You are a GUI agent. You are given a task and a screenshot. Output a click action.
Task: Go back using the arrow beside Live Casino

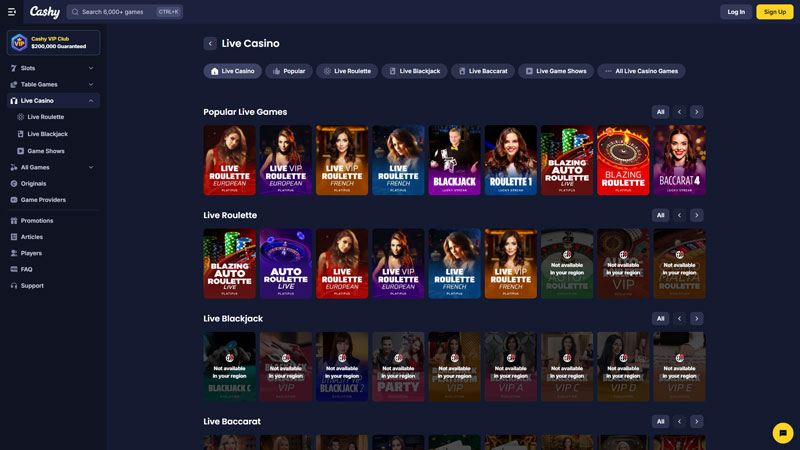click(210, 43)
